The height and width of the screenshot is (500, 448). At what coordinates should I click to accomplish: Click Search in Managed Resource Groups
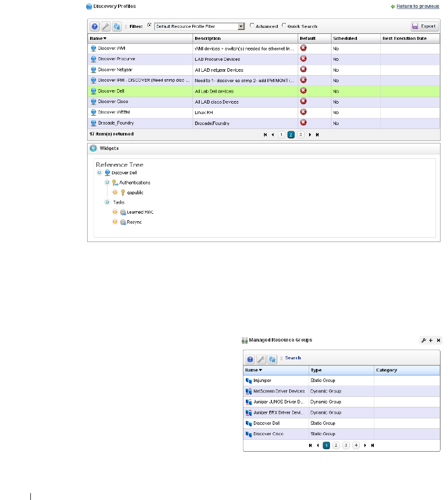293,358
